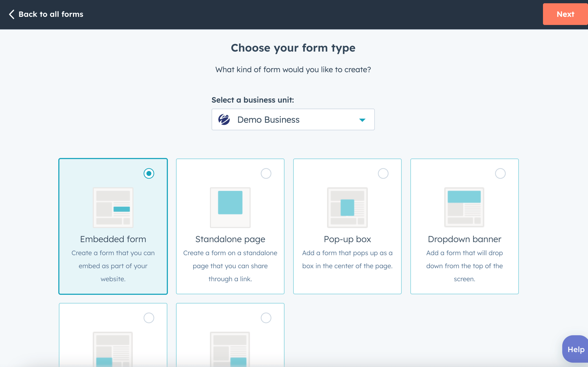Select the radio on the bottom-left card
Image resolution: width=588 pixels, height=367 pixels.
coord(149,318)
